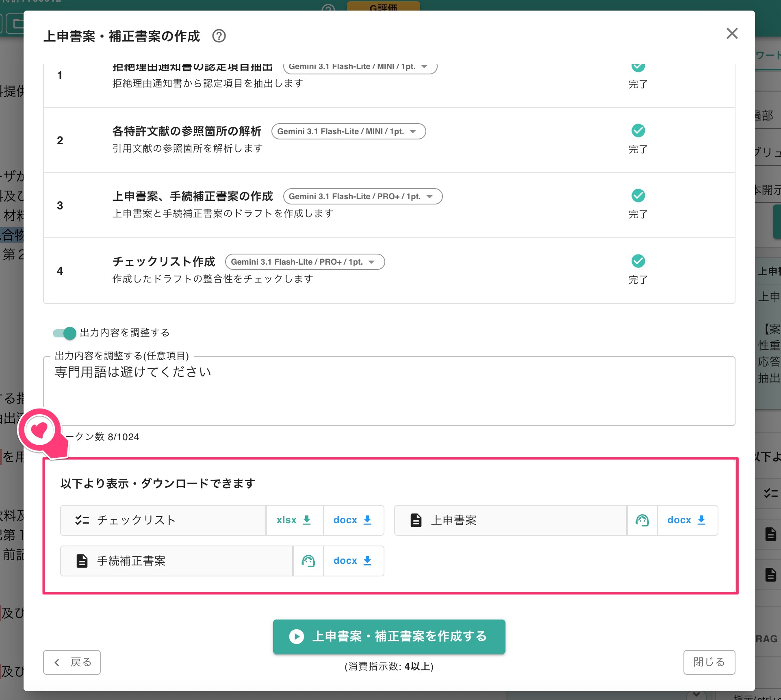Open model dropdown for 上申書案、手続補正書案の作成

(x=362, y=196)
